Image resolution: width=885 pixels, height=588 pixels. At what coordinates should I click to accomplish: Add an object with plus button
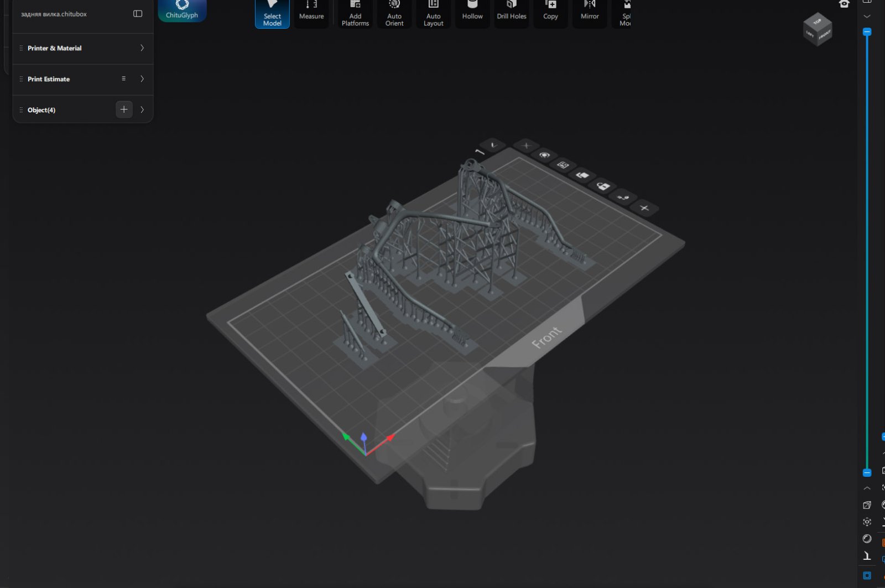pyautogui.click(x=124, y=110)
